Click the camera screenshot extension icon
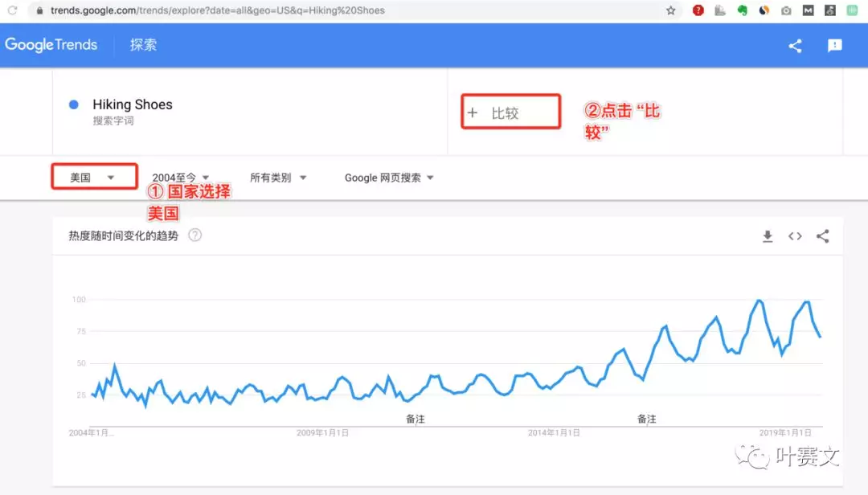 pyautogui.click(x=784, y=10)
